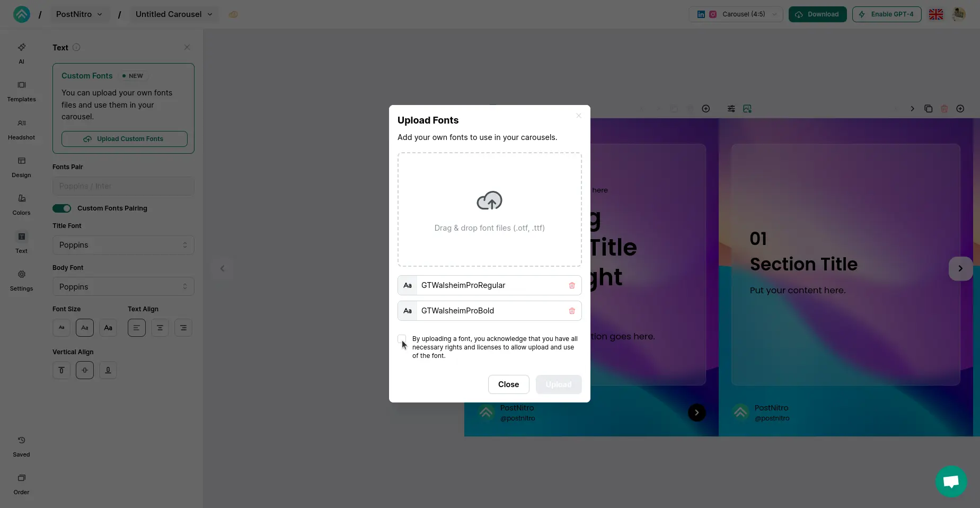Click trash icon next to GTWalsheimProBold

coord(572,311)
